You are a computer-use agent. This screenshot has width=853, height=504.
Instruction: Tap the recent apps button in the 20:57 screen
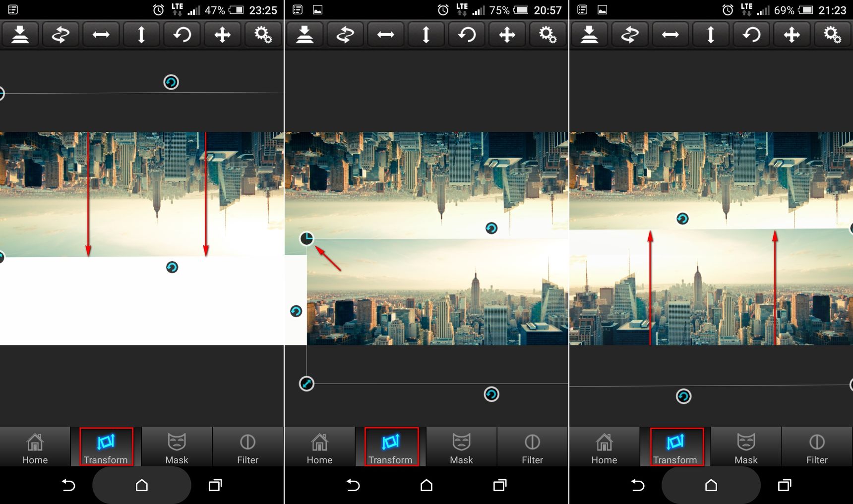[x=500, y=485]
